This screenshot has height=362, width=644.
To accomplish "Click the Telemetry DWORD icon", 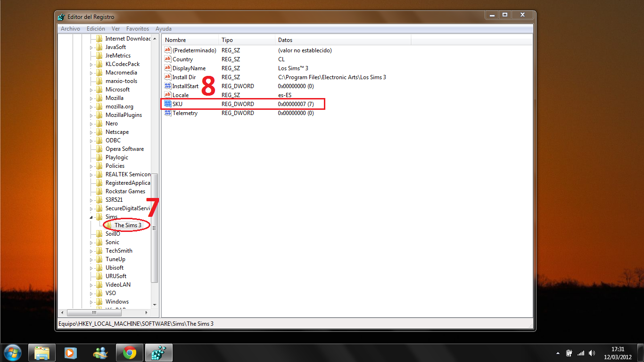I will click(168, 113).
